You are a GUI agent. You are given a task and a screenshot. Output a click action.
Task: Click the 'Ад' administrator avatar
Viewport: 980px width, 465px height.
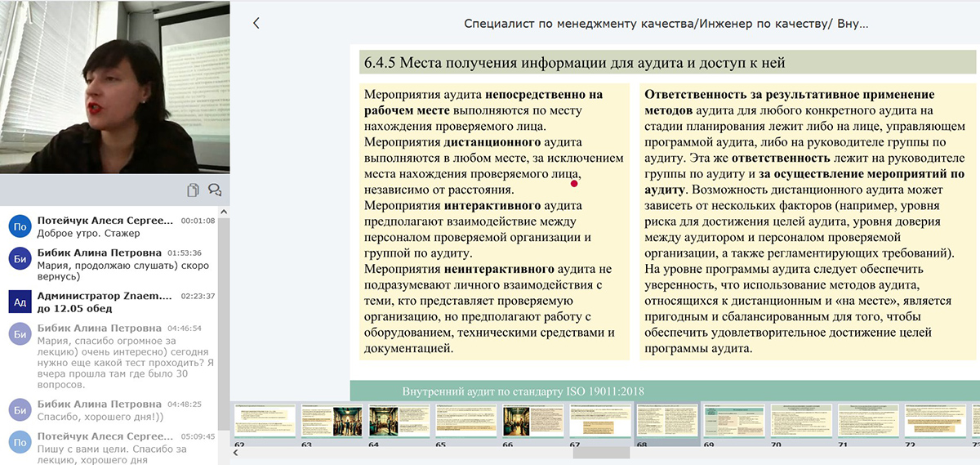[19, 302]
